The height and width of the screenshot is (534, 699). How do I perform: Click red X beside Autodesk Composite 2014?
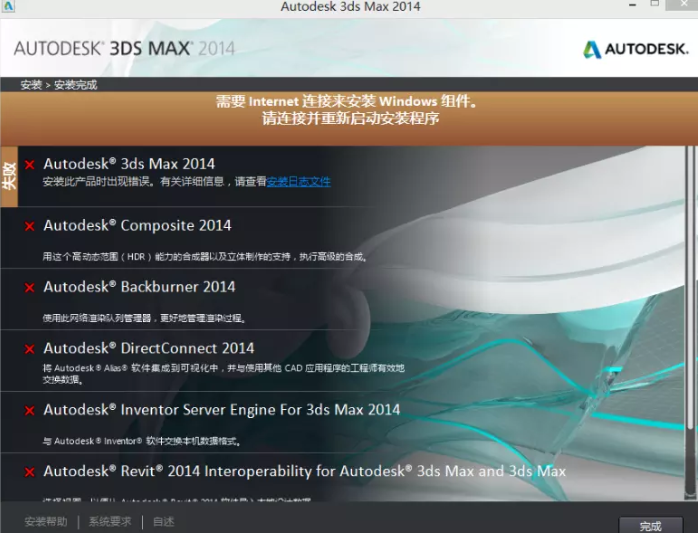point(29,226)
